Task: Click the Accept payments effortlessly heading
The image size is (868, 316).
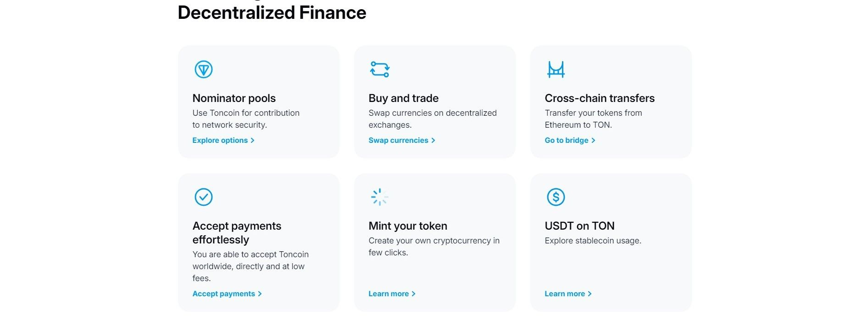Action: [237, 233]
